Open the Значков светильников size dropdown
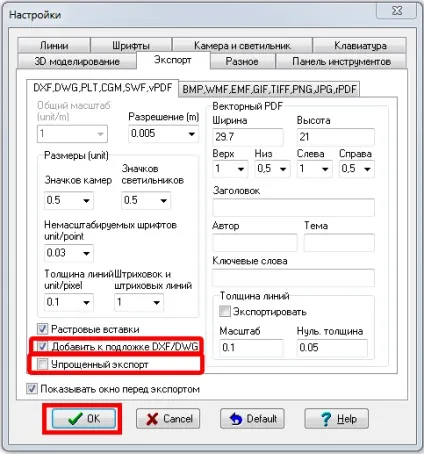Screen dimensions: 424x454 [x=163, y=201]
